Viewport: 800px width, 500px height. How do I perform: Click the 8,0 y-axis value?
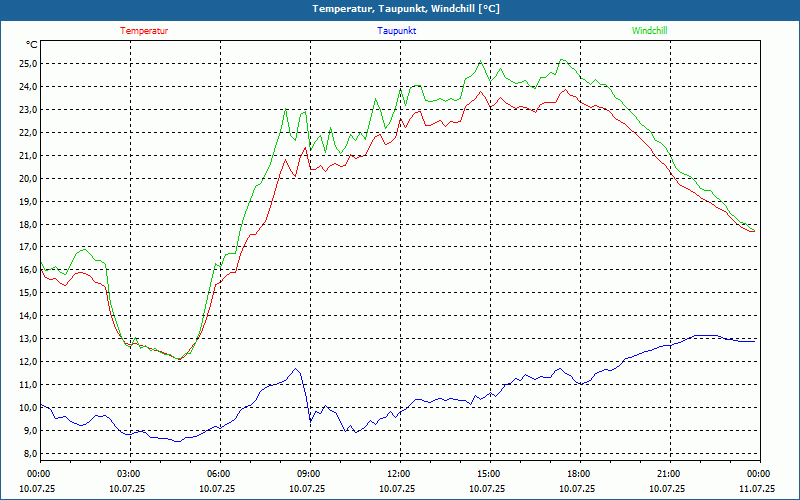[x=30, y=454]
